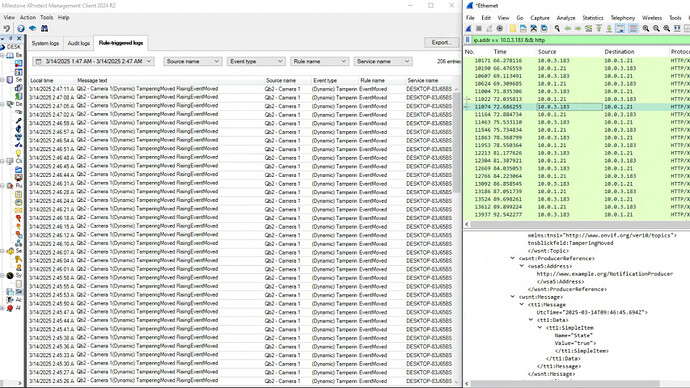The width and height of the screenshot is (690, 388).
Task: Select Wireshark packet number 11074
Action: click(x=577, y=107)
